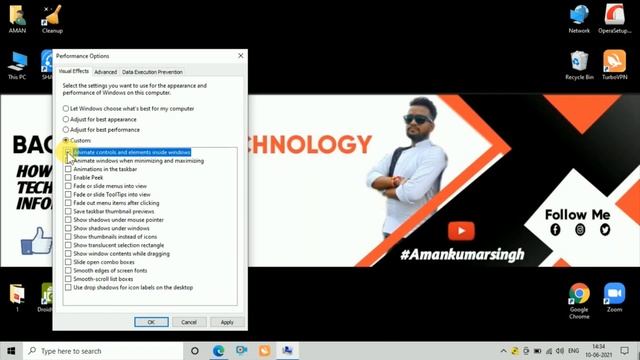This screenshot has width=640, height=360.
Task: Launch the TurboVPN desktop shortcut
Action: tap(615, 65)
